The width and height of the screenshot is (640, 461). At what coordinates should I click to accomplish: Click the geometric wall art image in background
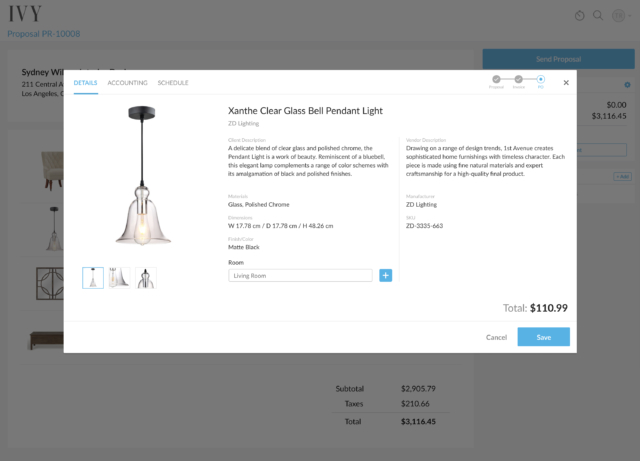pyautogui.click(x=50, y=284)
